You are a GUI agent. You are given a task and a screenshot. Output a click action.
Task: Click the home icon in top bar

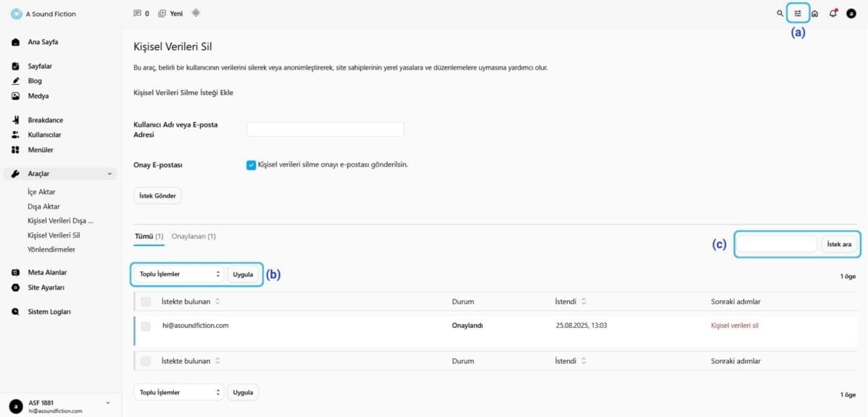pyautogui.click(x=815, y=13)
